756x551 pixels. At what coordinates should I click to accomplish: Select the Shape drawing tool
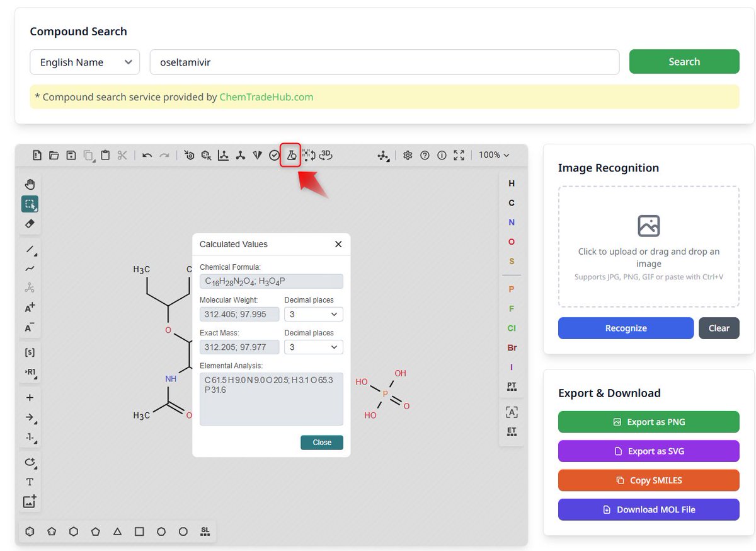[x=30, y=462]
